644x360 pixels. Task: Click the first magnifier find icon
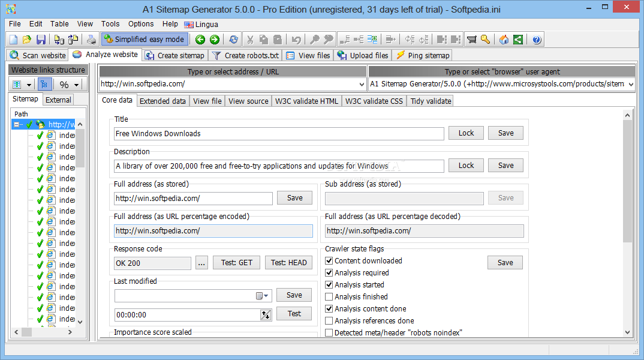[x=315, y=40]
